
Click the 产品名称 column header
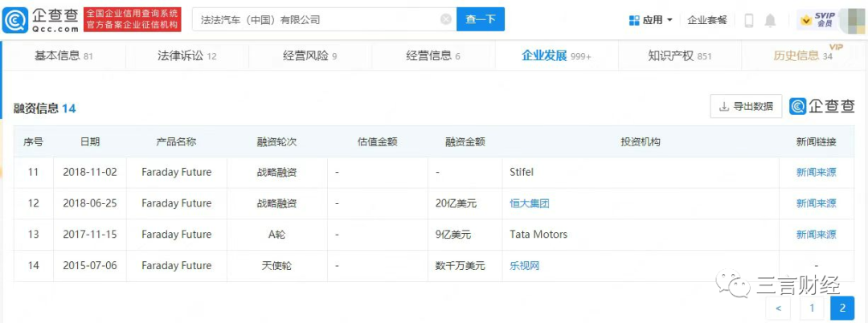(176, 141)
